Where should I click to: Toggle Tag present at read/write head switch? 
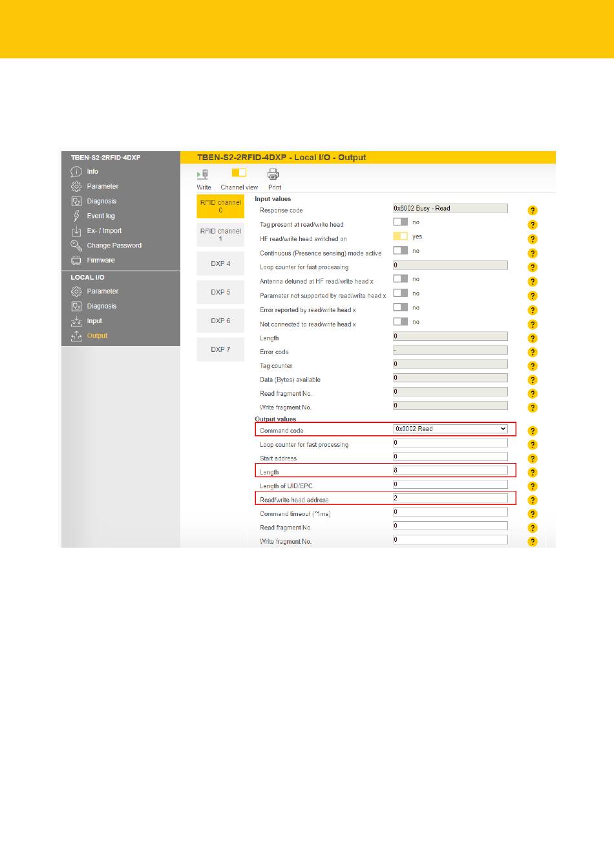pos(401,222)
